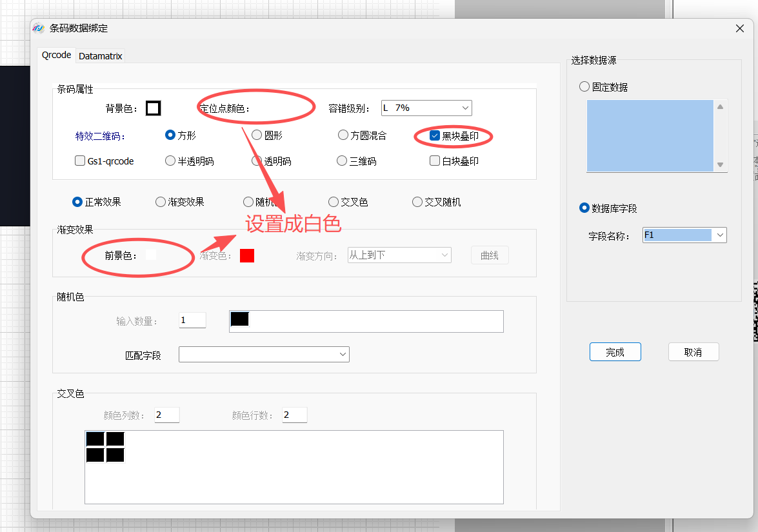Select the 渐变效果 effect mode
Image resolution: width=758 pixels, height=532 pixels.
point(160,201)
